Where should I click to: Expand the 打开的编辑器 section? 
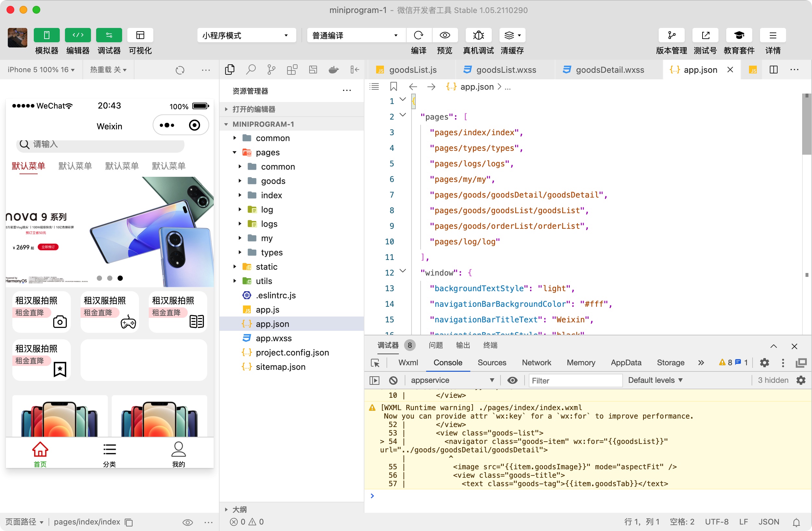click(292, 109)
